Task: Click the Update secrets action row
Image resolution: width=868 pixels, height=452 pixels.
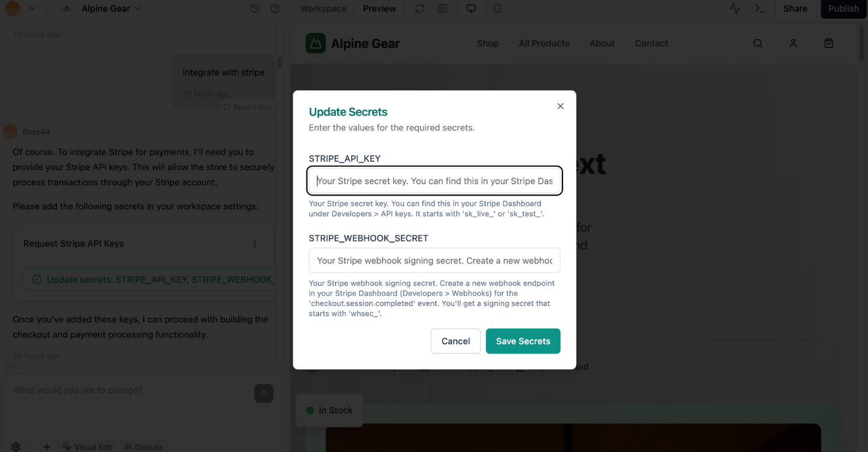Action: click(150, 279)
